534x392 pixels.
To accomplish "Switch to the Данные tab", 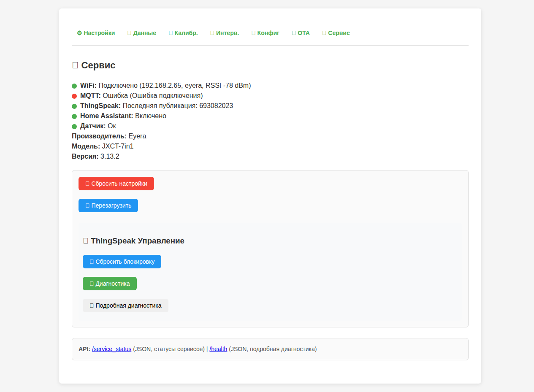I will click(142, 33).
